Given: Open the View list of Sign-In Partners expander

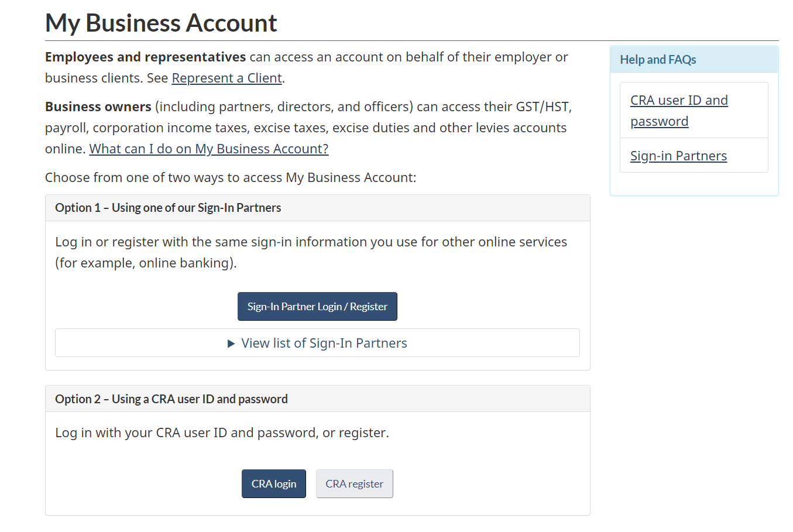Looking at the screenshot, I should 324,344.
